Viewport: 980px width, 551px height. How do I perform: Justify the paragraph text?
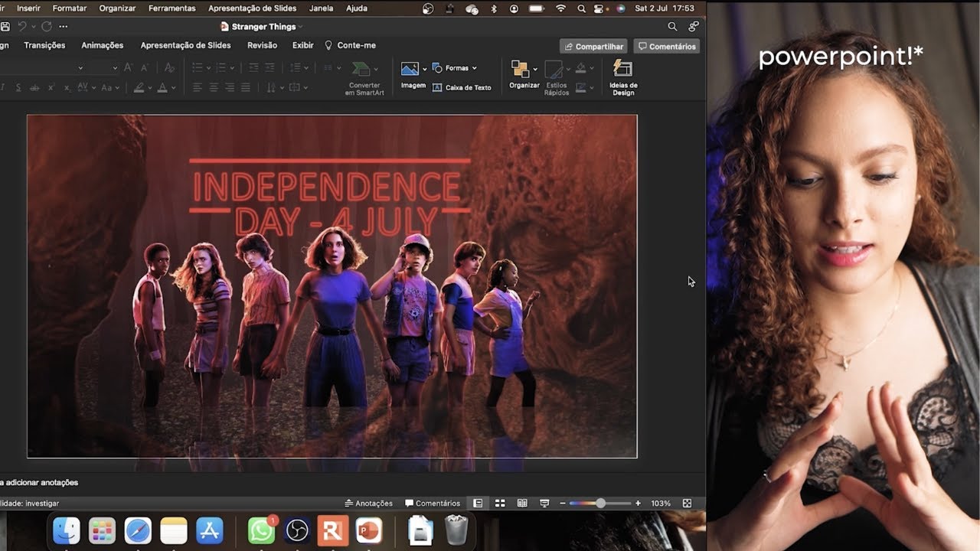(x=246, y=87)
